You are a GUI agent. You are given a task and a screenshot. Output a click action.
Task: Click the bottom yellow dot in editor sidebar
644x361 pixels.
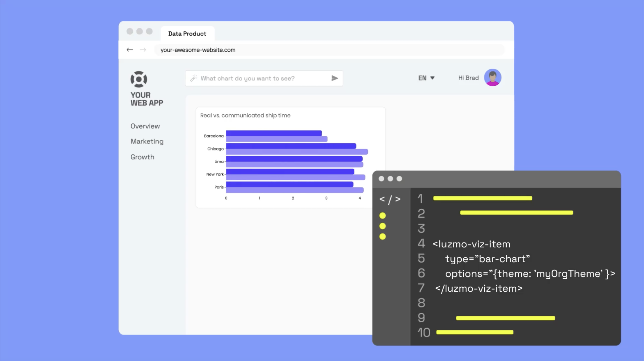[383, 237]
